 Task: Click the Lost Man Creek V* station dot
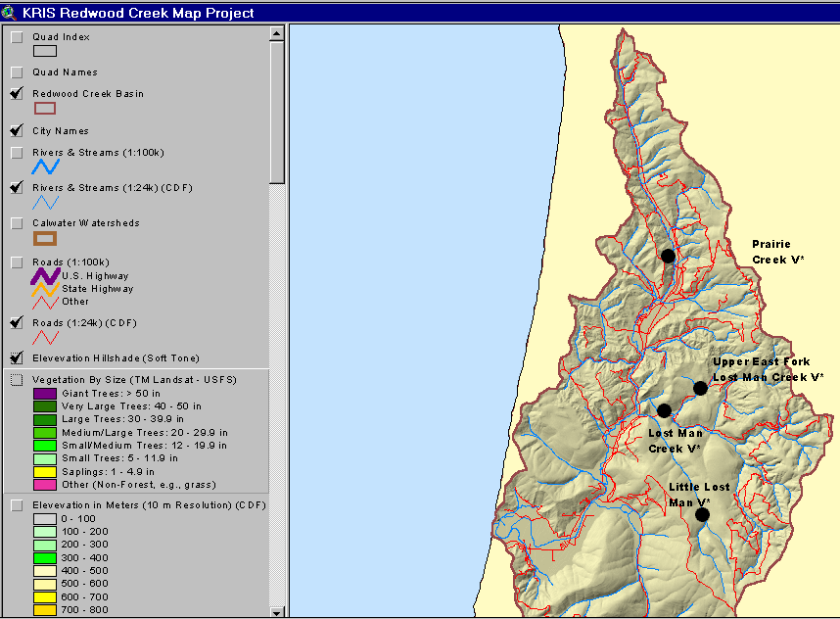coord(665,411)
